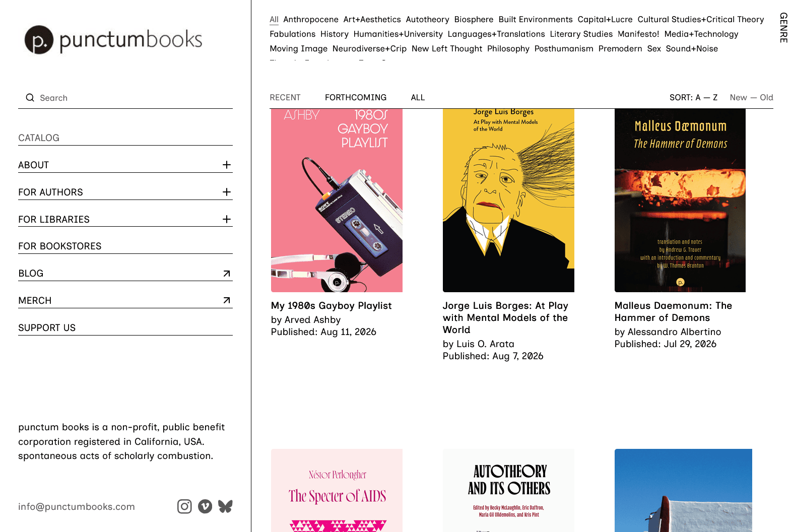The width and height of the screenshot is (792, 532).
Task: Switch to the RECENT tab
Action: click(285, 98)
